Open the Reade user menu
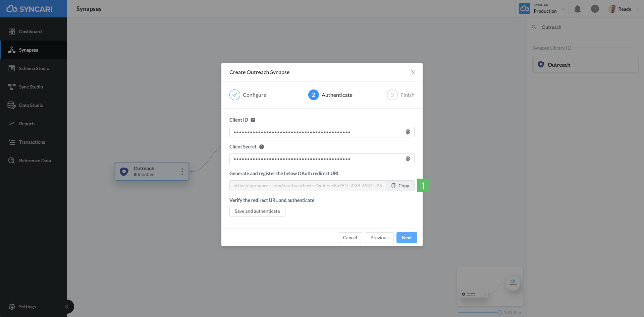This screenshot has width=644, height=317. click(x=624, y=9)
